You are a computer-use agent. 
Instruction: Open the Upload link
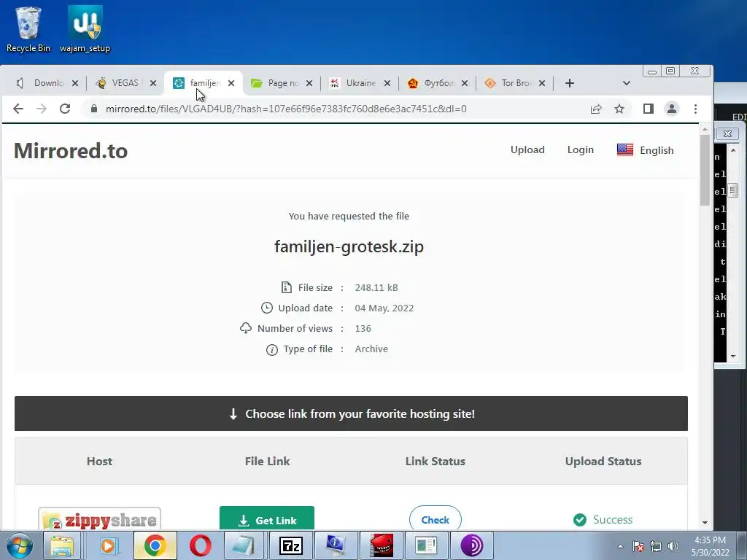point(527,150)
